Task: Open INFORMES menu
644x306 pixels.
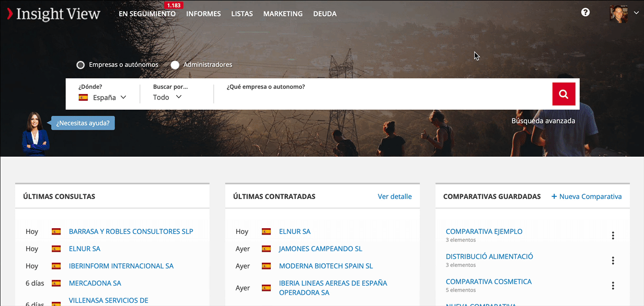Action: click(203, 14)
